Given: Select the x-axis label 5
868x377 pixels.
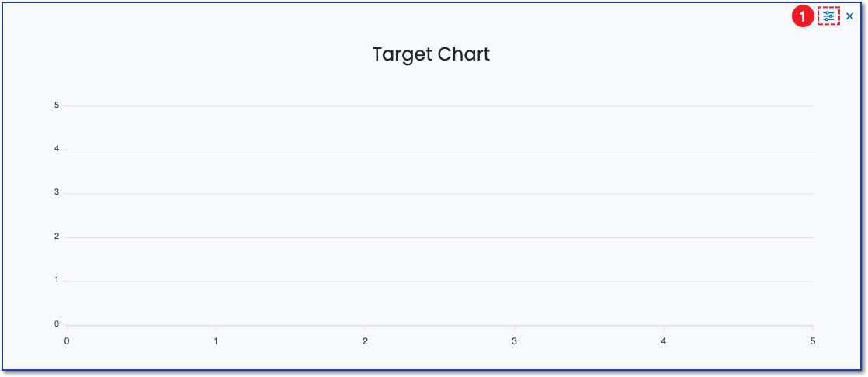Looking at the screenshot, I should [x=813, y=341].
